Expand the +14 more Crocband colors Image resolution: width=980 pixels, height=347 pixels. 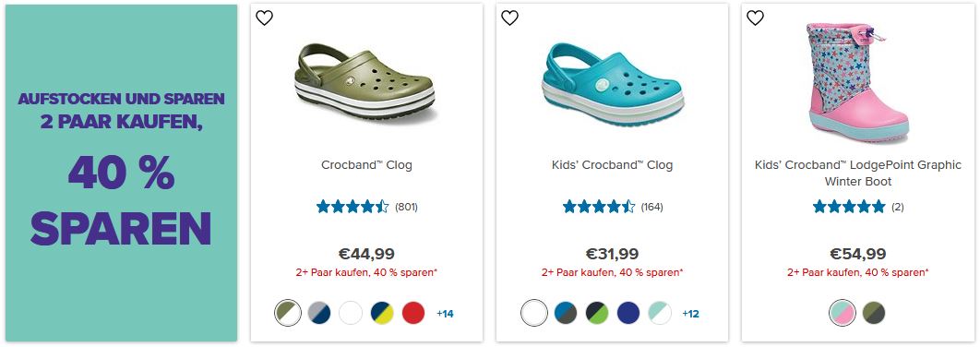445,313
